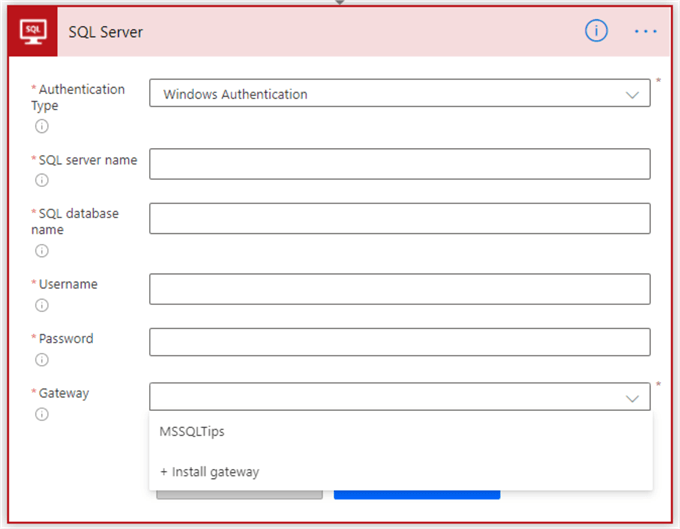Click the SQL Server title text
The width and height of the screenshot is (680, 529).
105,32
